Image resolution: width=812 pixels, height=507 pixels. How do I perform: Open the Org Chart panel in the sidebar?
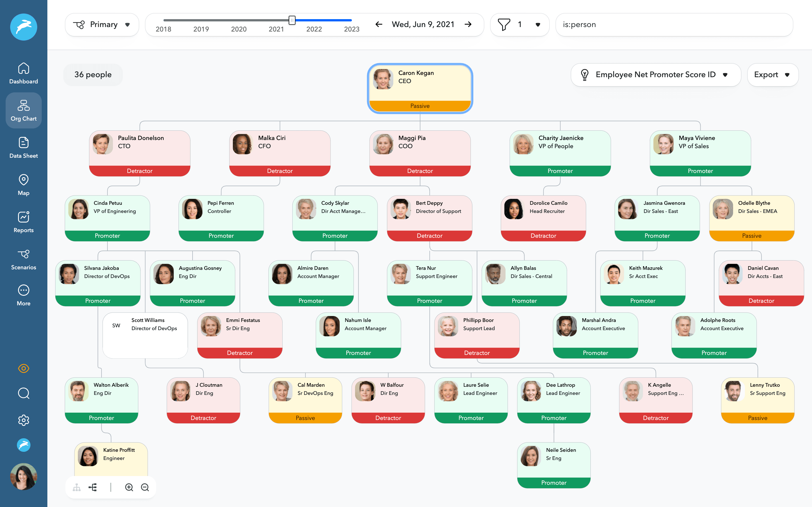tap(23, 110)
